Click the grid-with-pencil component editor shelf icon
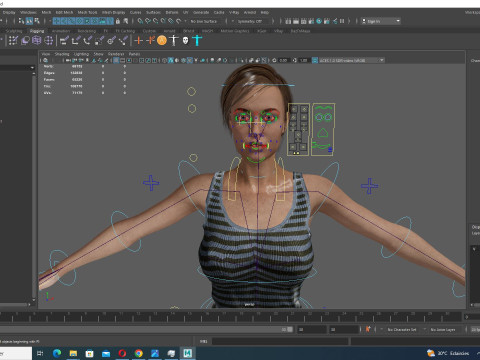The width and height of the screenshot is (480, 360). (13, 41)
